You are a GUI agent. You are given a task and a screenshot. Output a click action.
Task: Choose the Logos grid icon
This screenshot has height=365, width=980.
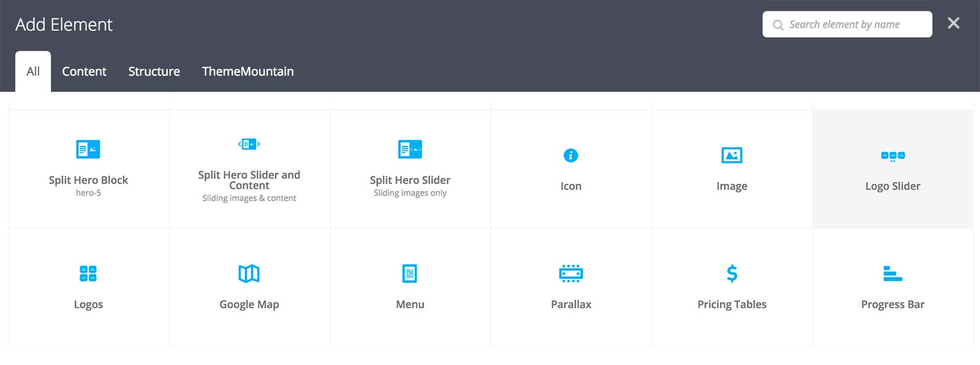coord(88,273)
